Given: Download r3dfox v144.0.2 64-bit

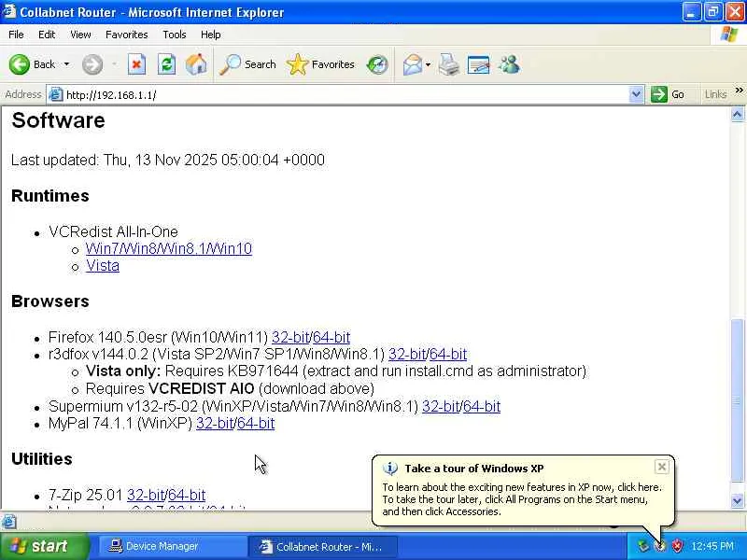Looking at the screenshot, I should [448, 355].
